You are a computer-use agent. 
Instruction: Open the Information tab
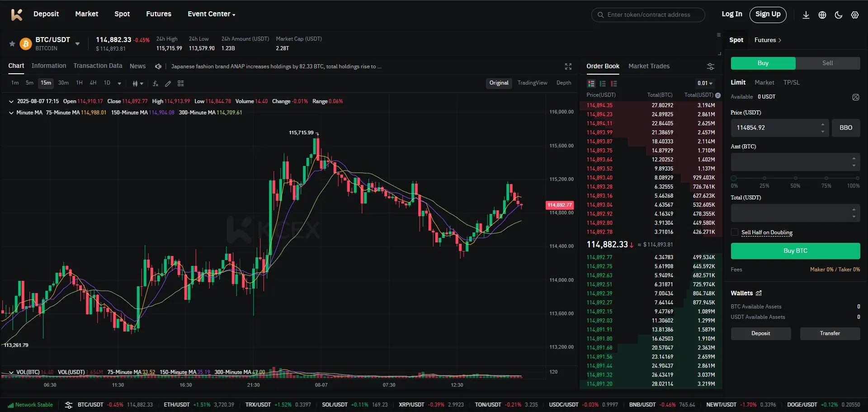pyautogui.click(x=49, y=66)
